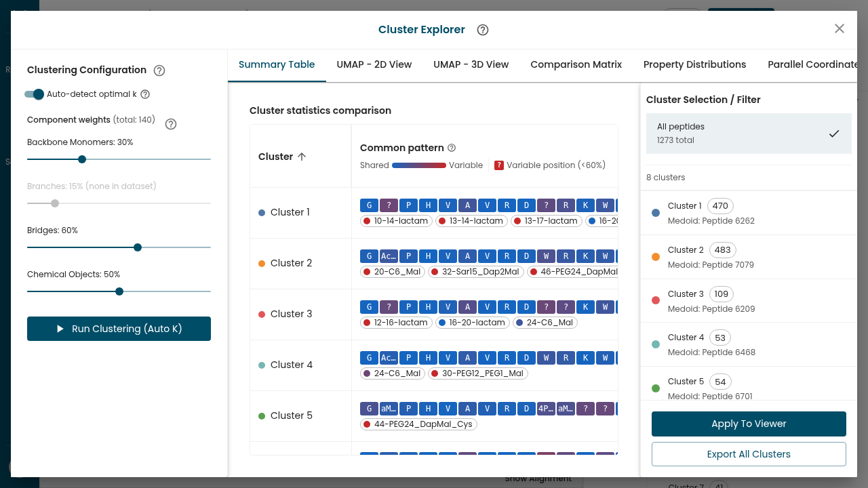Click the disabled Branches slider handle
This screenshot has height=488, width=868.
(55, 203)
